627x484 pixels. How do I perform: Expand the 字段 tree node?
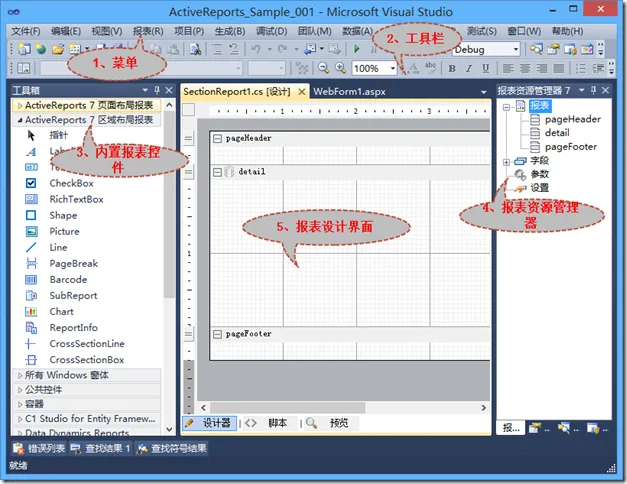point(506,162)
